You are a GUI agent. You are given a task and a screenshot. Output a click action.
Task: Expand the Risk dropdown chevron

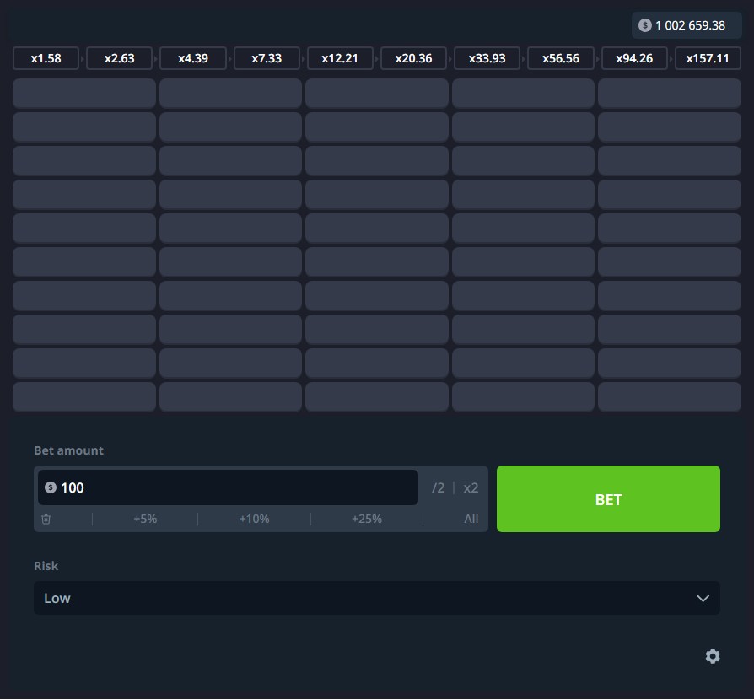coord(703,598)
